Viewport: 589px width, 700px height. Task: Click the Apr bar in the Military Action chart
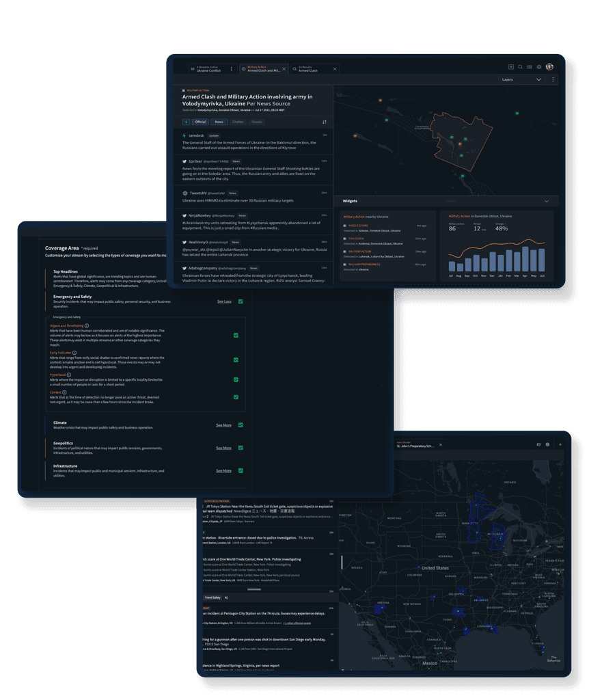[525, 260]
